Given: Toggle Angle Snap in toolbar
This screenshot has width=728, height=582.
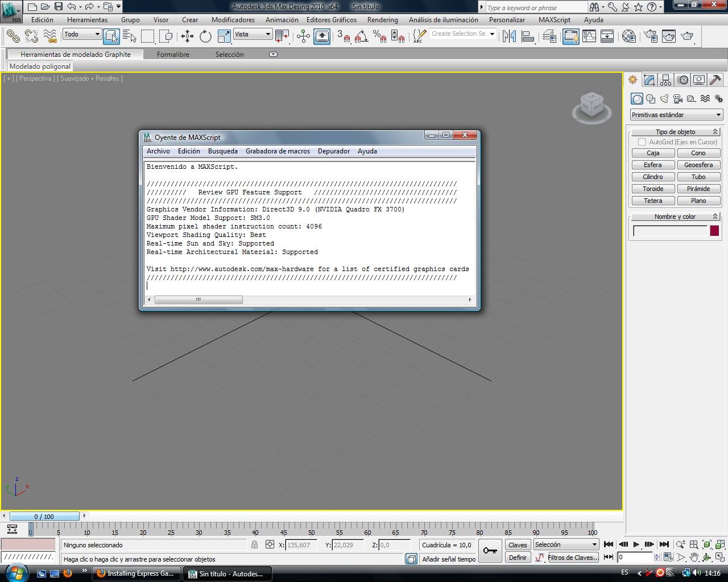Looking at the screenshot, I should click(361, 36).
